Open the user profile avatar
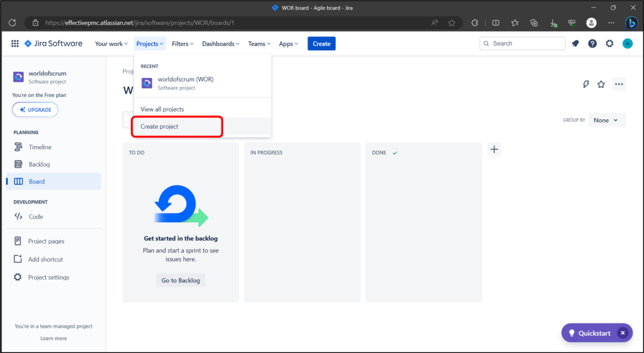 (x=628, y=43)
